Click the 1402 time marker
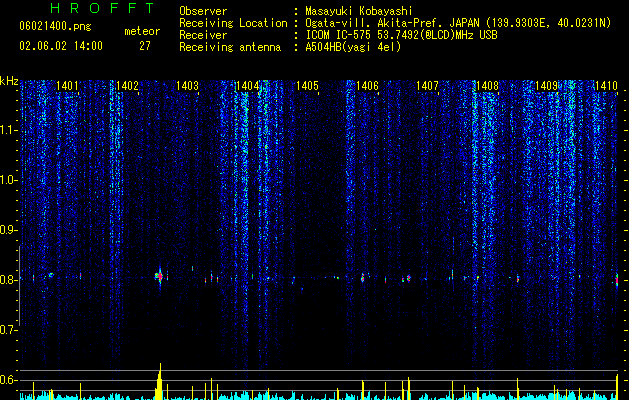 click(127, 86)
